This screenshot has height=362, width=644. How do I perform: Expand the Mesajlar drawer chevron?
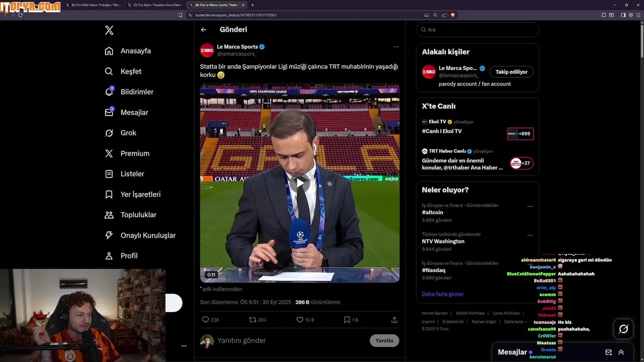(621, 352)
